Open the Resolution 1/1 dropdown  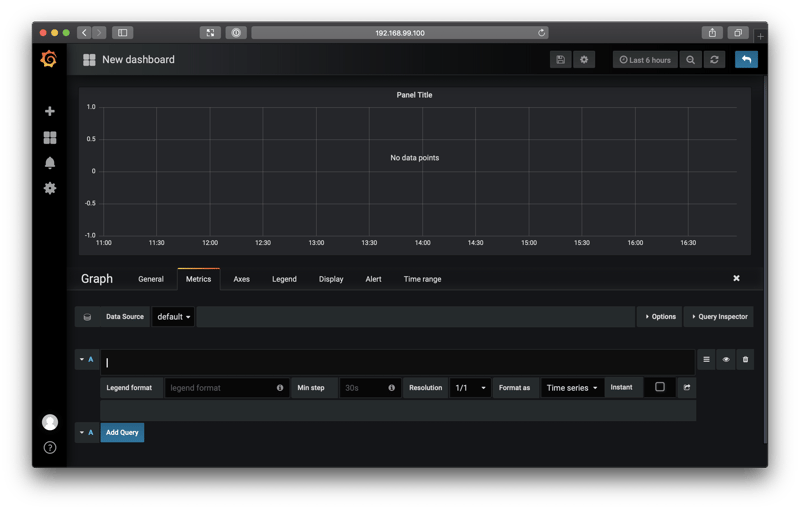tap(470, 388)
